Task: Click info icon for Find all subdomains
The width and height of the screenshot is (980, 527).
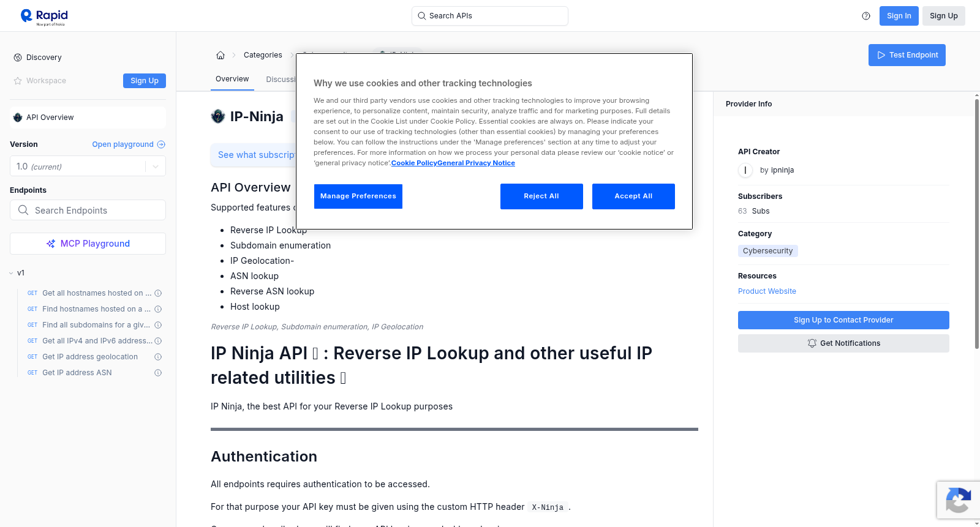Action: [158, 325]
